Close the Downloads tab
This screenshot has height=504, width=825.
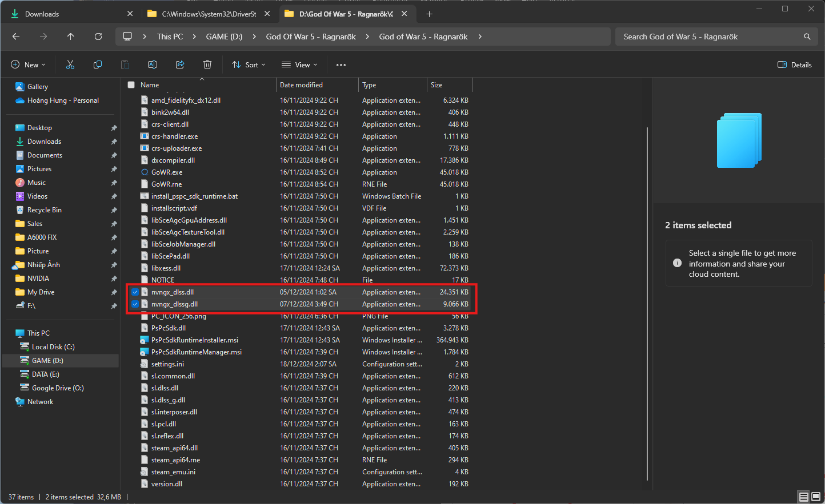click(x=130, y=14)
